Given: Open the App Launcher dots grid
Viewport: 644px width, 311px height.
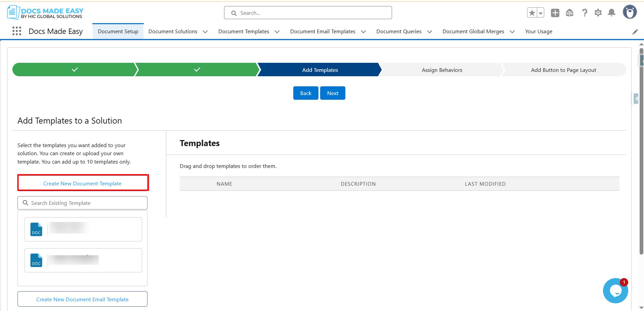Looking at the screenshot, I should [17, 31].
